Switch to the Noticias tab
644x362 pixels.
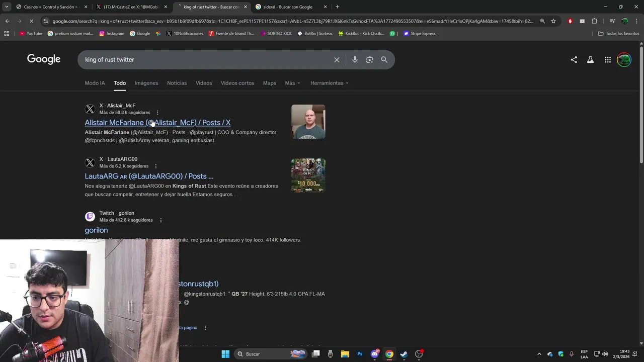click(177, 83)
